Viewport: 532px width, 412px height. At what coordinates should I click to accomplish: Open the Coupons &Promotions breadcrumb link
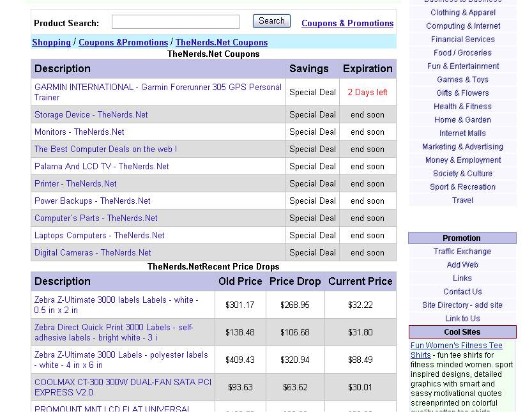pos(123,42)
